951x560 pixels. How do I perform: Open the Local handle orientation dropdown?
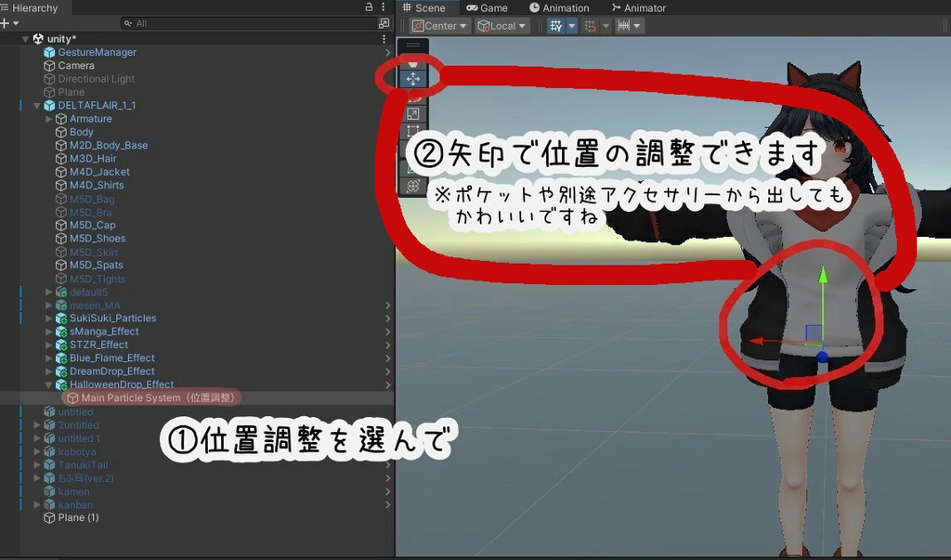[502, 25]
